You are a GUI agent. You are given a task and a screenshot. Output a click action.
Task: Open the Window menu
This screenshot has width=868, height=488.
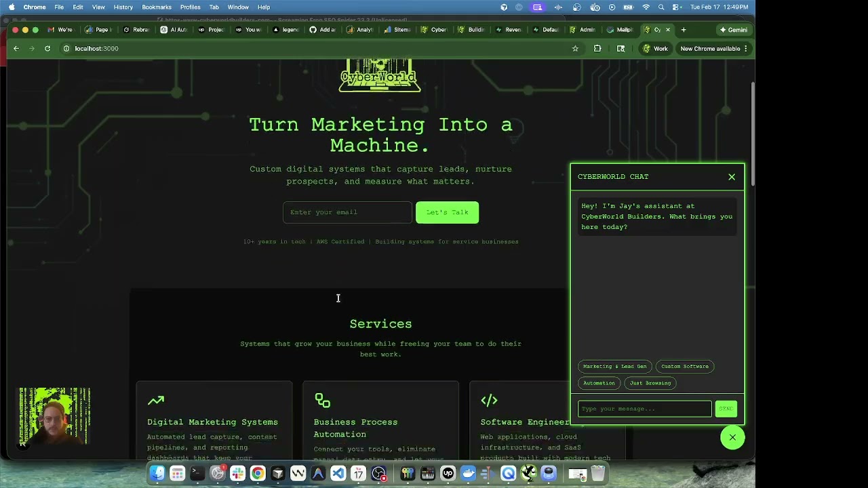click(x=238, y=7)
